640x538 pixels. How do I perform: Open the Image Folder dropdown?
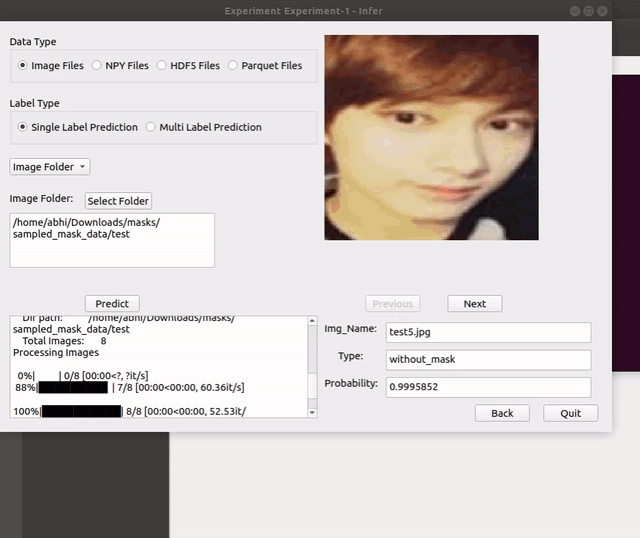pyautogui.click(x=50, y=167)
